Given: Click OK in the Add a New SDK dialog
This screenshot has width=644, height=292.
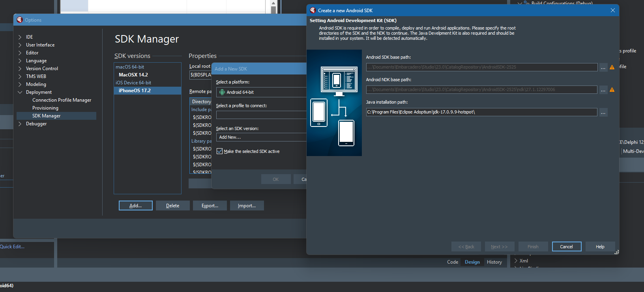Looking at the screenshot, I should [276, 179].
